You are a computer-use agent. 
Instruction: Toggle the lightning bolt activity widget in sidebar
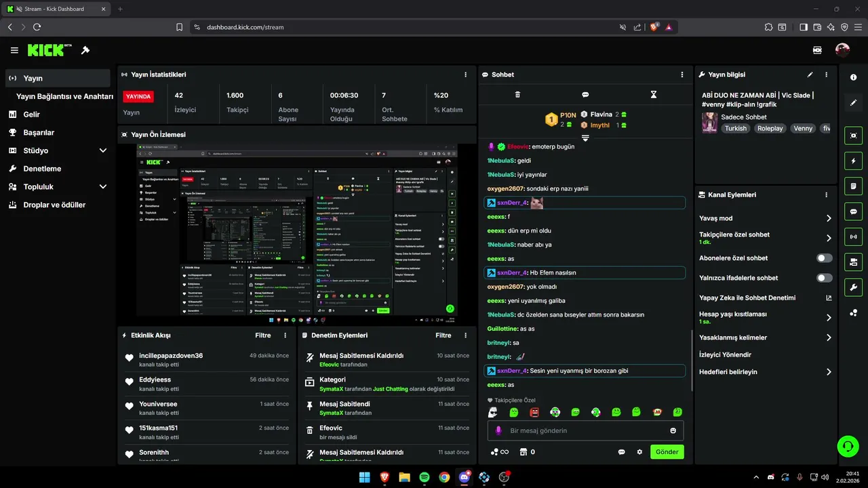coord(853,161)
